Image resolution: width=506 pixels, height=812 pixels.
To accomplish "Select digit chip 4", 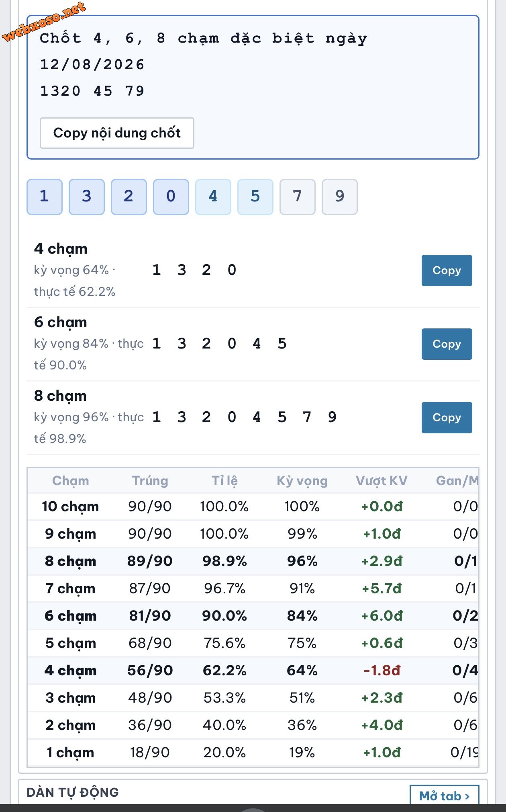I will click(x=213, y=197).
